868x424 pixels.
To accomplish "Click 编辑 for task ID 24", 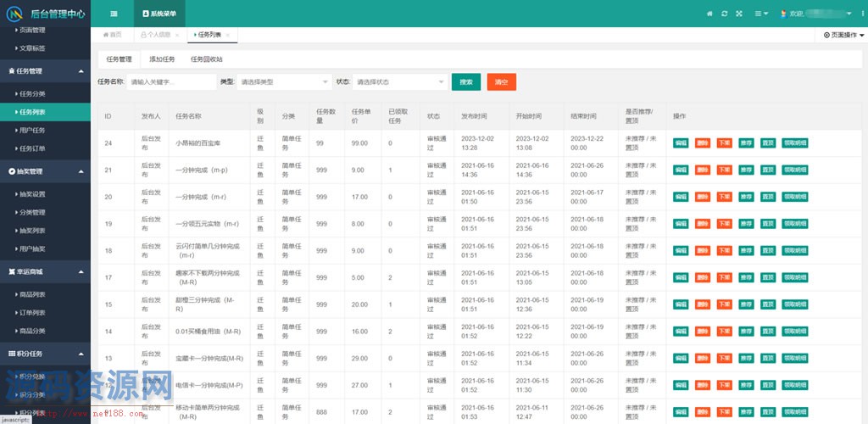I will (x=681, y=142).
